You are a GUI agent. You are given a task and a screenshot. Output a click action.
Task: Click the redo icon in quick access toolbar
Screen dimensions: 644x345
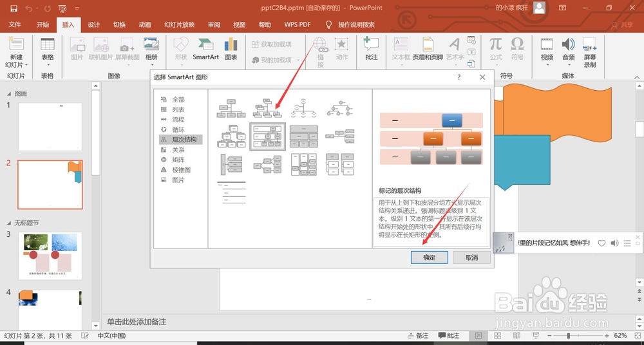coord(47,8)
